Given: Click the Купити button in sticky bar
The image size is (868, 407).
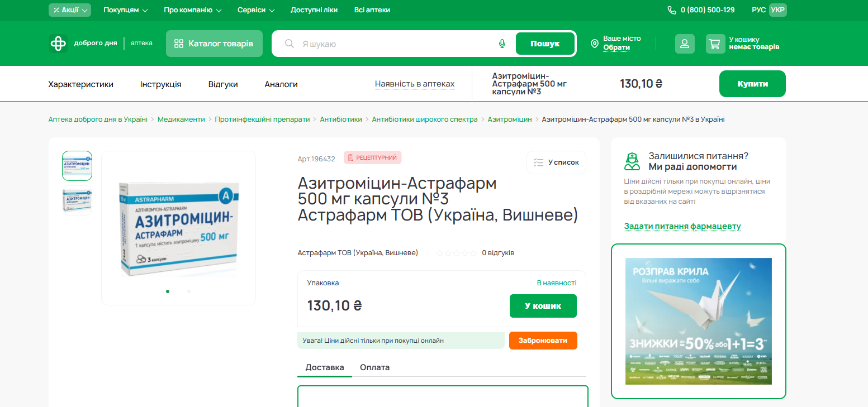Looking at the screenshot, I should [752, 84].
